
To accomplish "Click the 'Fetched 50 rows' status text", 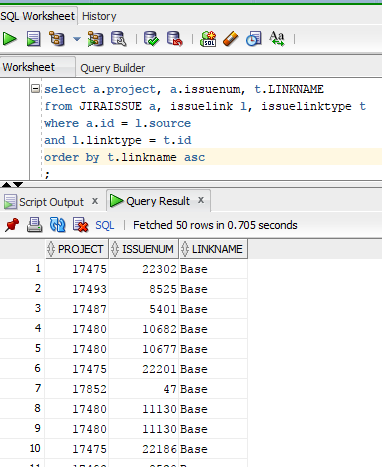I will (215, 225).
